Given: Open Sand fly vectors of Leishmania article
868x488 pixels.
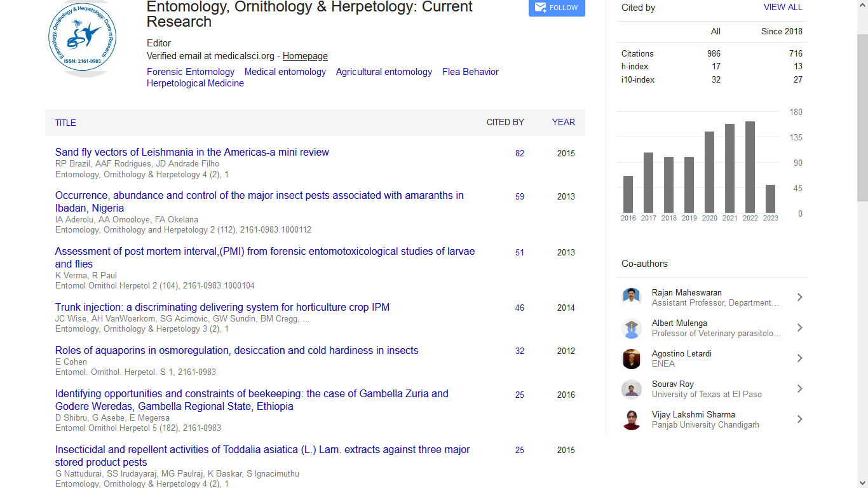Looking at the screenshot, I should (x=192, y=152).
